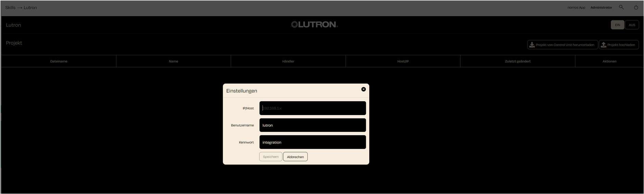Screen dimensions: 644x194
Task: Sort by Zuletzt geändert column
Action: tap(518, 61)
